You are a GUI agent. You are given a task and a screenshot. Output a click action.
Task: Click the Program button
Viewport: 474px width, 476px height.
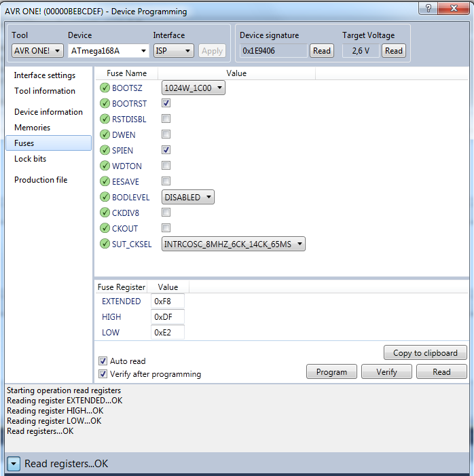click(x=331, y=372)
